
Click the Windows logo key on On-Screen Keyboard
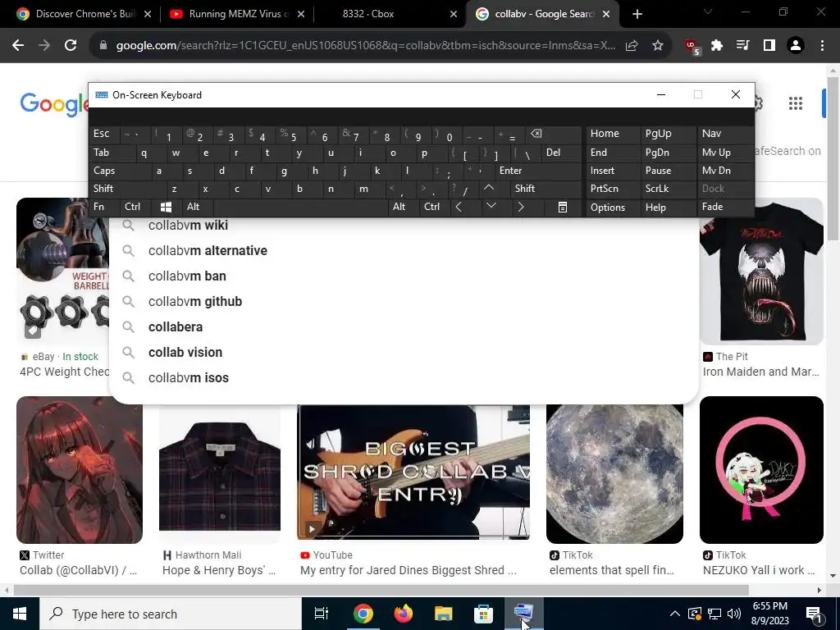coord(166,207)
